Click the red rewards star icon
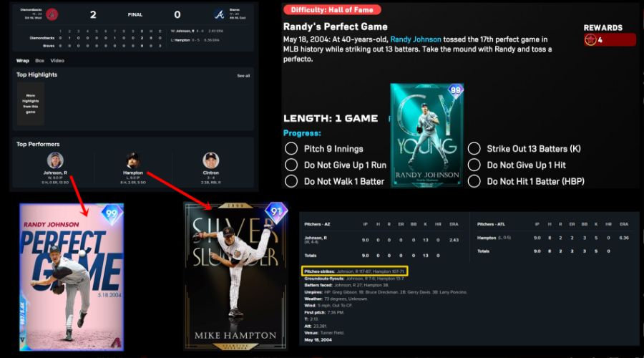 (x=590, y=39)
